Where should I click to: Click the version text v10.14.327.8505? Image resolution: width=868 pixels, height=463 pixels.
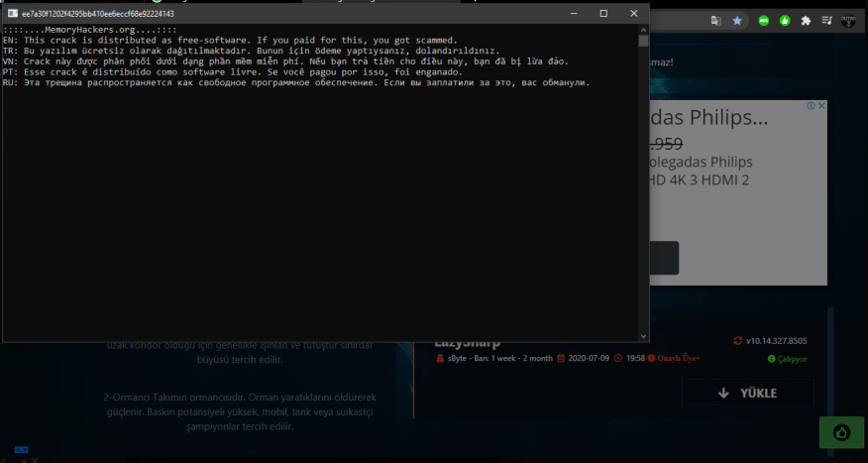(776, 341)
